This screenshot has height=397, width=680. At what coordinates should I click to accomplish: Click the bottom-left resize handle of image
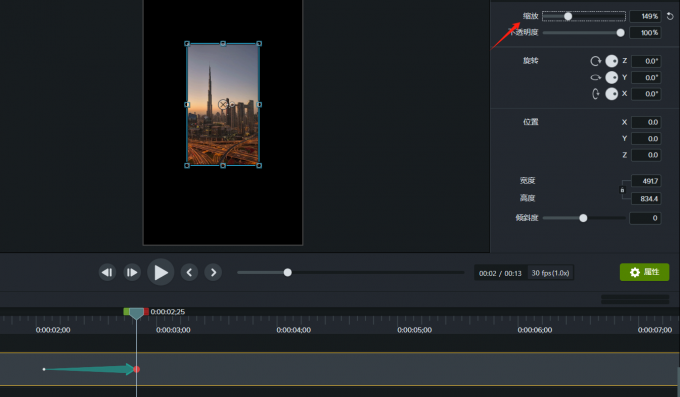click(187, 166)
